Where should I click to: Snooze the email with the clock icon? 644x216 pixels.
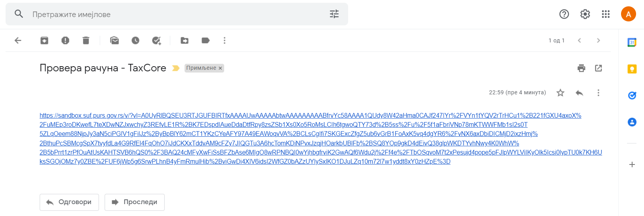point(135,40)
